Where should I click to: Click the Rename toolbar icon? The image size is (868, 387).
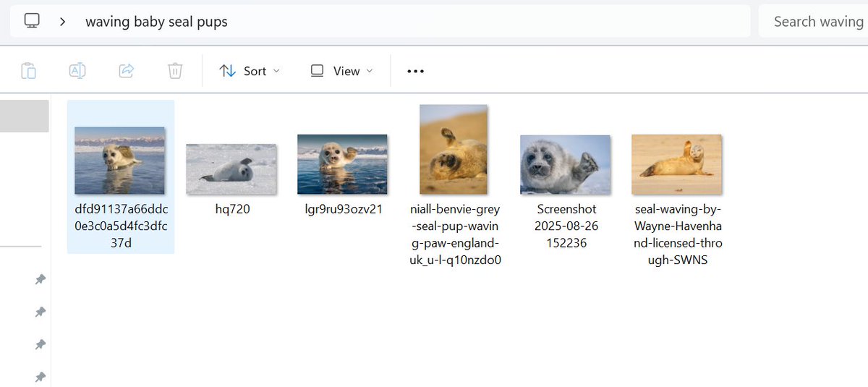tap(77, 71)
